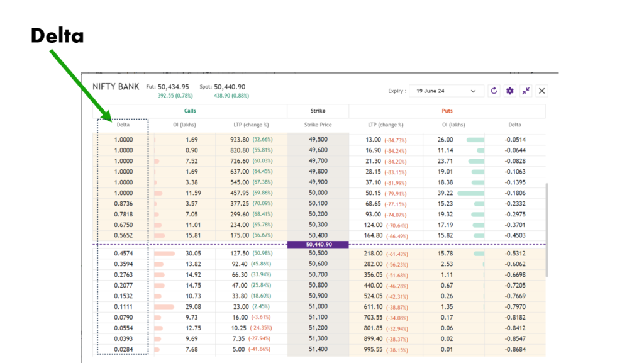Image resolution: width=644 pixels, height=363 pixels.
Task: Select strike price 51,100
Action: pos(318,318)
